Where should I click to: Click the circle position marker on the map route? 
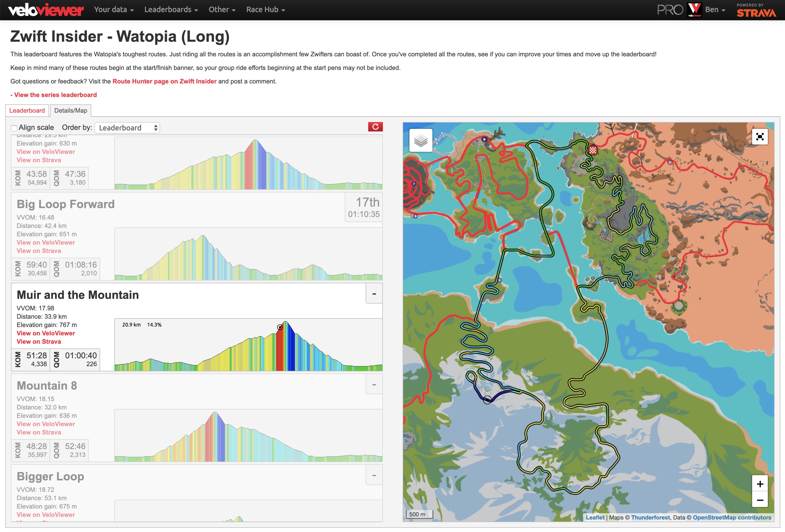487,400
